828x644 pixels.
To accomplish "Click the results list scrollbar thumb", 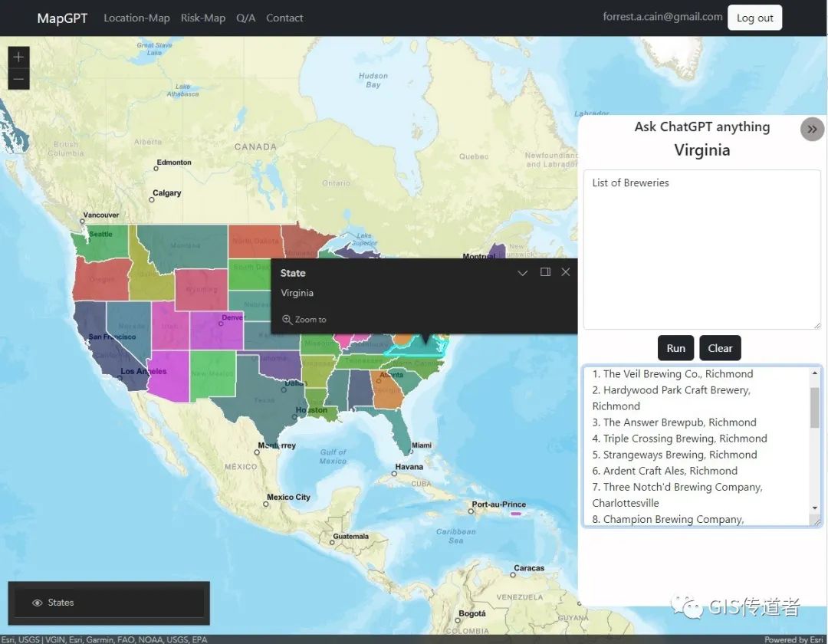I will tap(815, 406).
